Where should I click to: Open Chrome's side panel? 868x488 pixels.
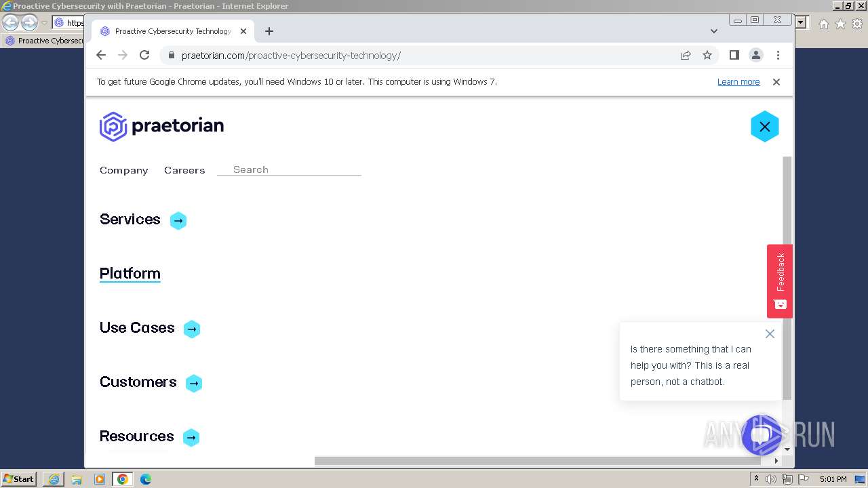tap(734, 55)
